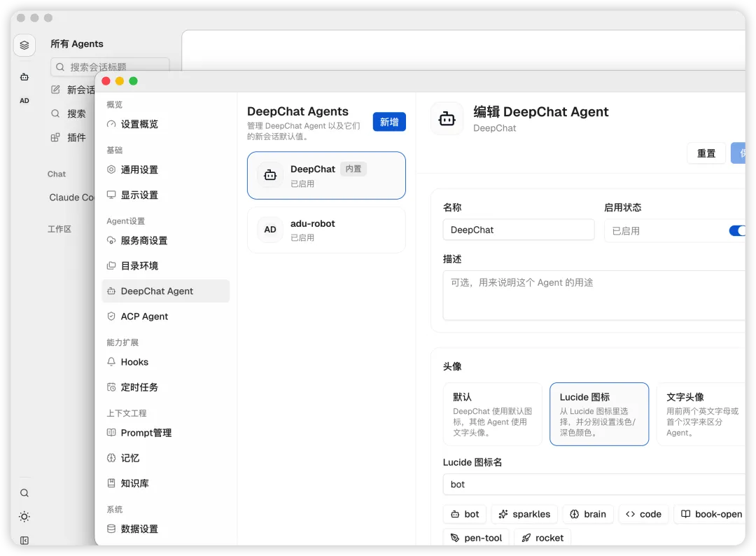Pick the brain icon chip
The width and height of the screenshot is (756, 556).
click(588, 514)
